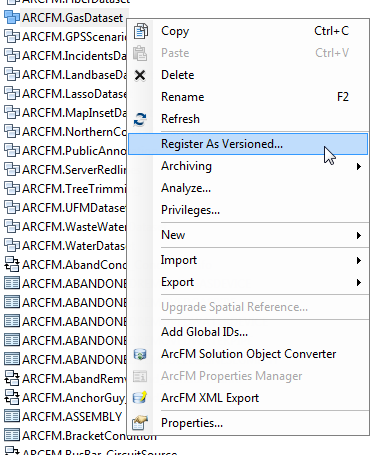
Task: Select ARCFM.BracketCondition table in tree
Action: [x=80, y=436]
